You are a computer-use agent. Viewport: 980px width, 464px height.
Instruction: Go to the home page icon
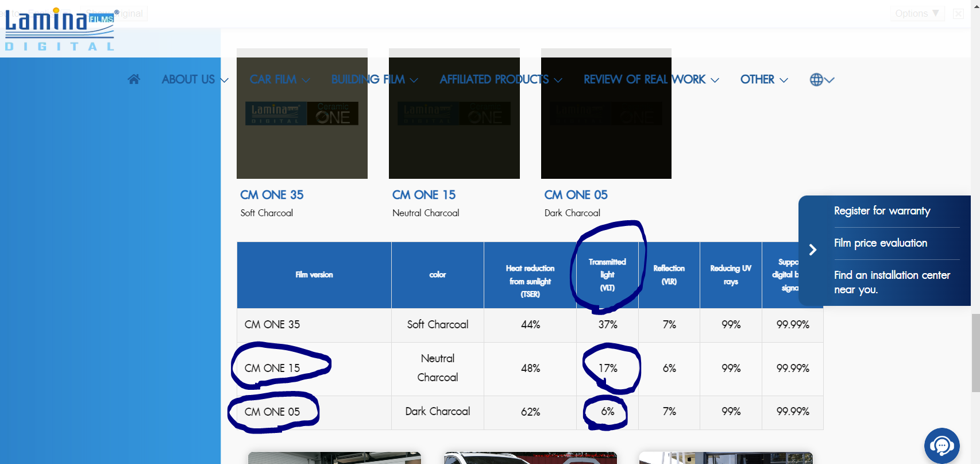point(134,79)
